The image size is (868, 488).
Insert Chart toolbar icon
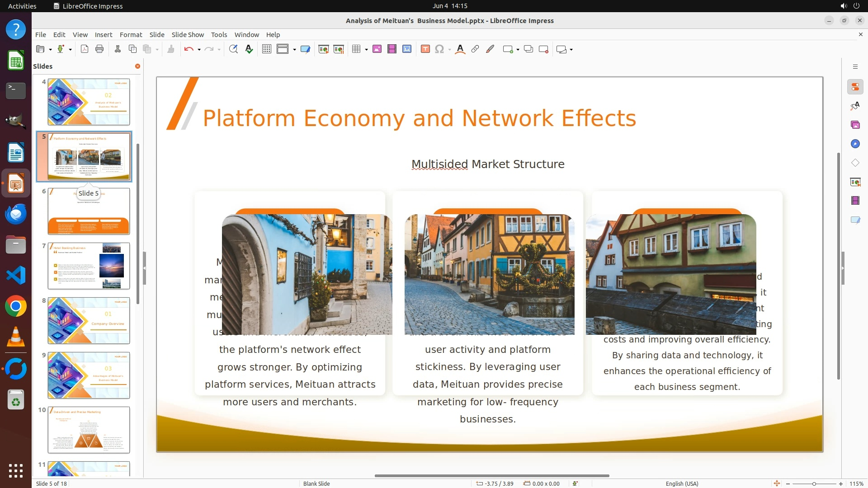407,49
